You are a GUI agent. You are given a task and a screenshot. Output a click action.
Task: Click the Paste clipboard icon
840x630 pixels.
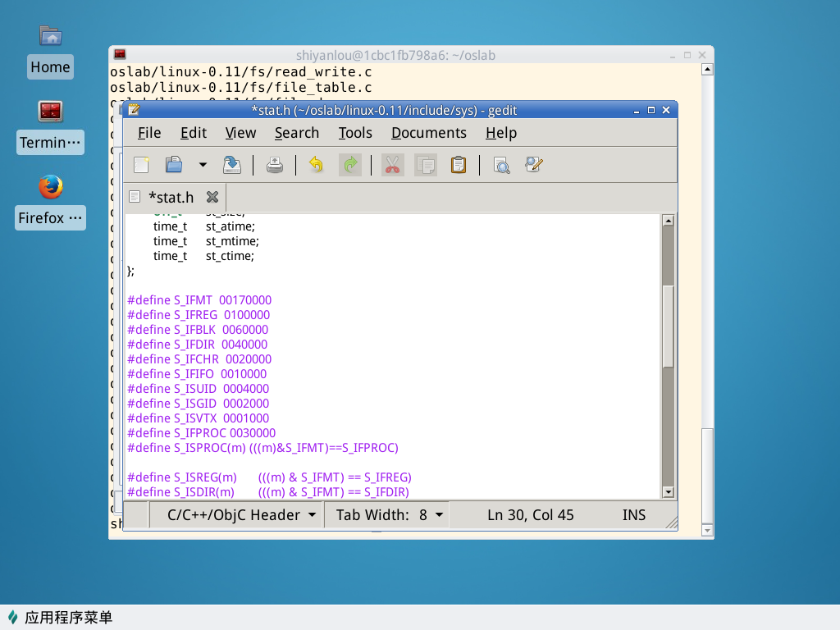(x=459, y=165)
